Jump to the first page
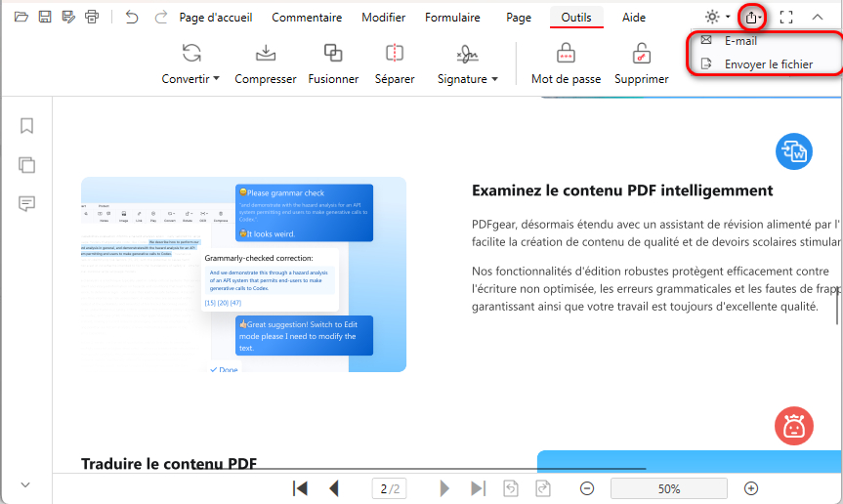 [300, 488]
